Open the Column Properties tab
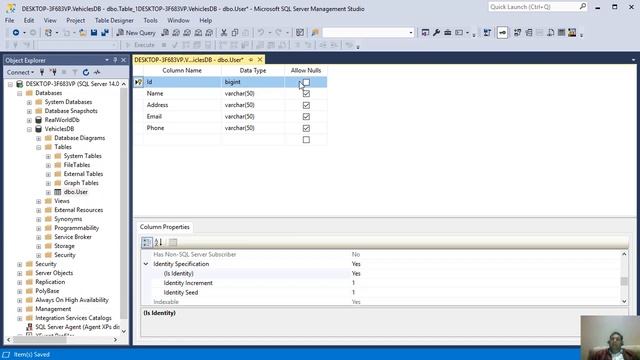The width and height of the screenshot is (640, 360). coord(164,227)
